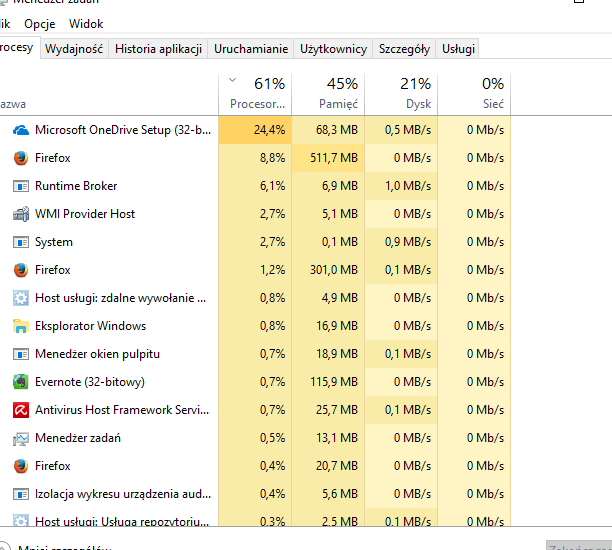Select the Microsoft OneDrive Setup process row
612x550 pixels.
tap(255, 130)
